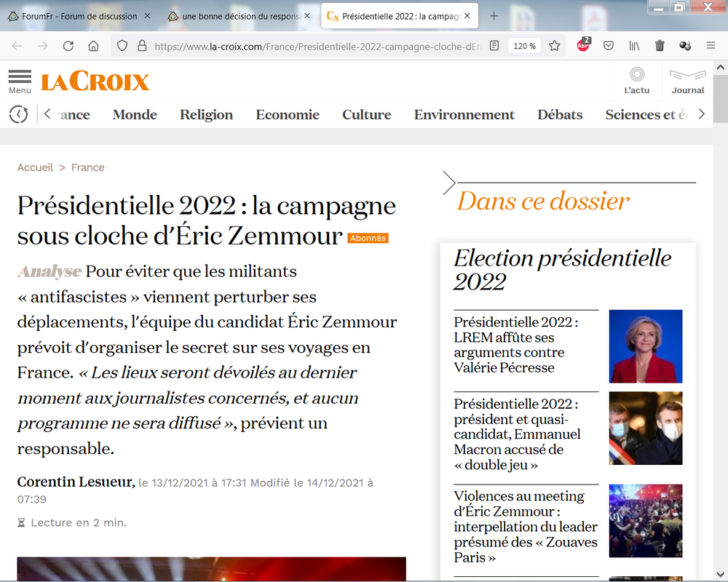Click the clock history icon beside nav bar

tap(18, 114)
